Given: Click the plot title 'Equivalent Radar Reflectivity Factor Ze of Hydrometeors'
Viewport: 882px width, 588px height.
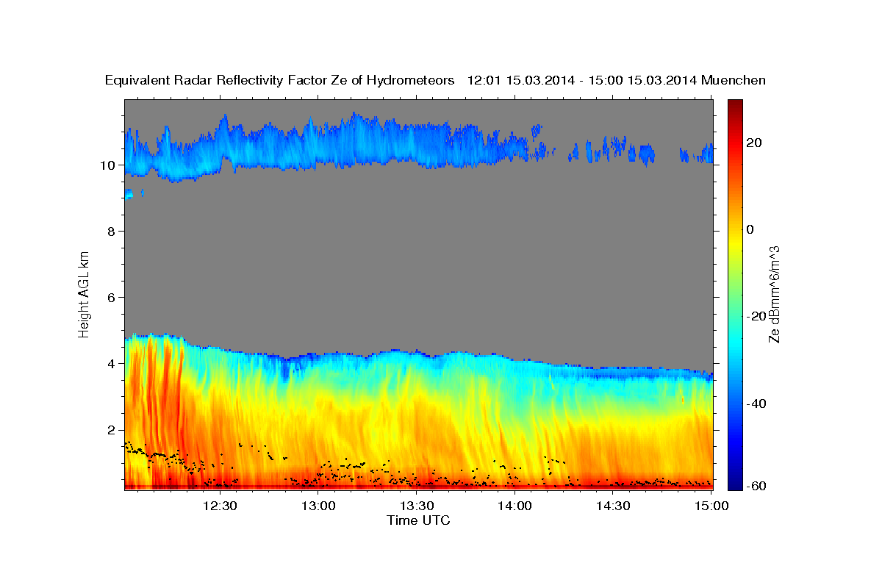Looking at the screenshot, I should click(279, 80).
